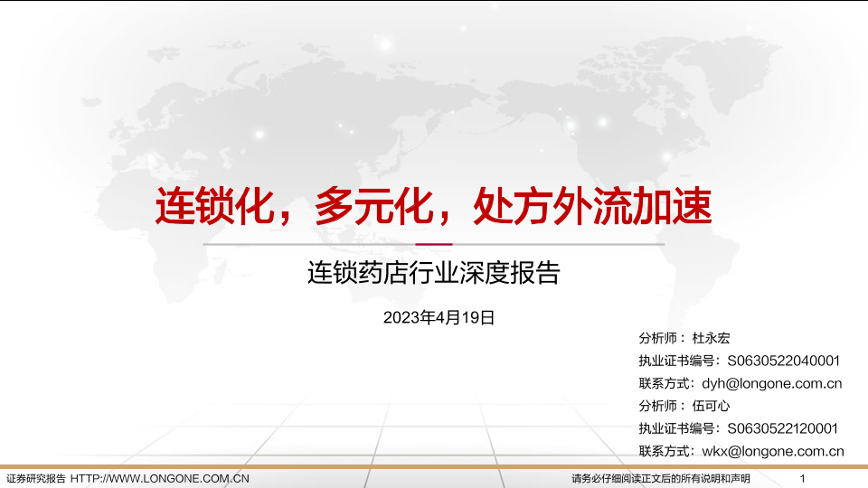The width and height of the screenshot is (868, 488).
Task: Visit the HTTP://WWW.LONGONE.COM.CN footer link
Action: [x=160, y=478]
